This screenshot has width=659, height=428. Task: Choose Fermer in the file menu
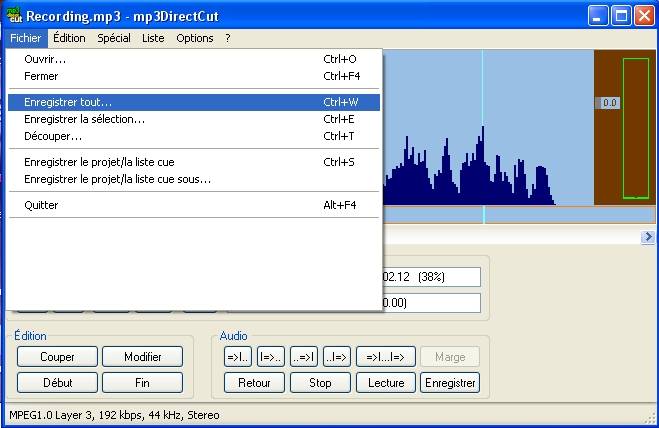pyautogui.click(x=194, y=77)
